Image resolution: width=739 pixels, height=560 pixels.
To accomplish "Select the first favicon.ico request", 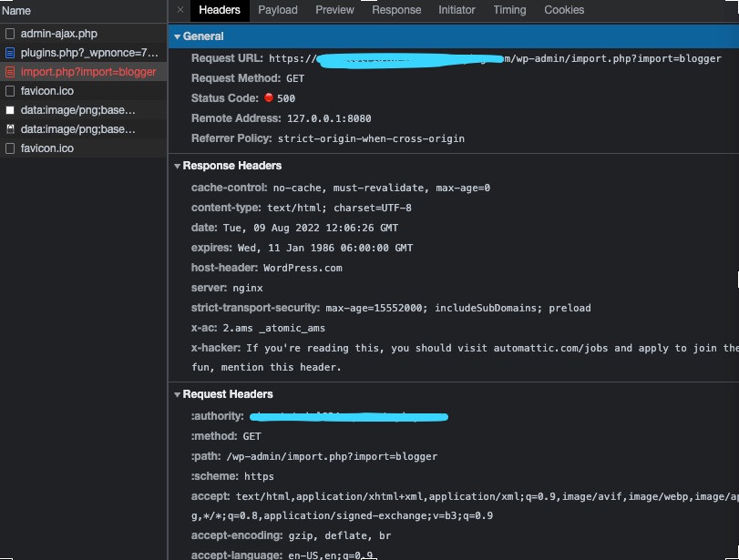I will (x=84, y=91).
